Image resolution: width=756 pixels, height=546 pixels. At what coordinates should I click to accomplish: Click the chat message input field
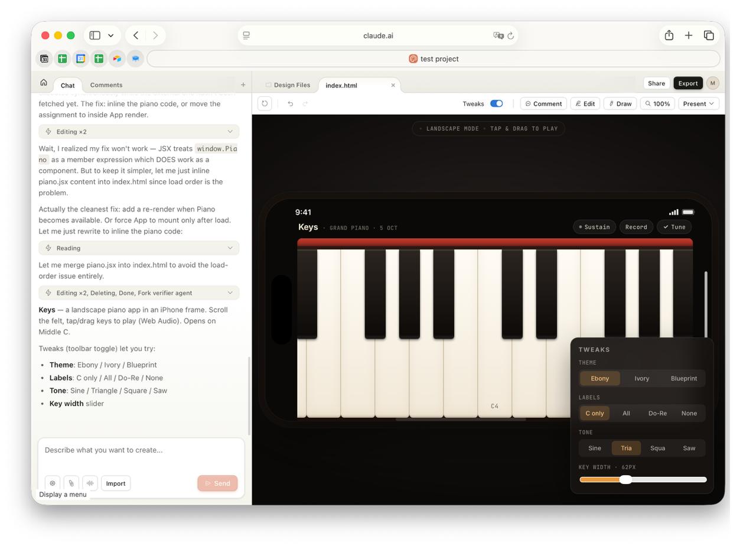pyautogui.click(x=141, y=450)
